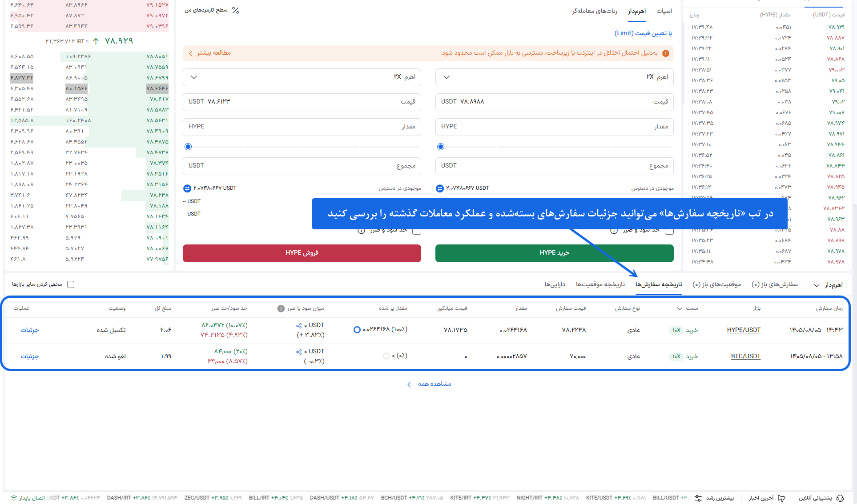
Task: Click the share icon in the BTC/USDT order row
Action: 299,352
